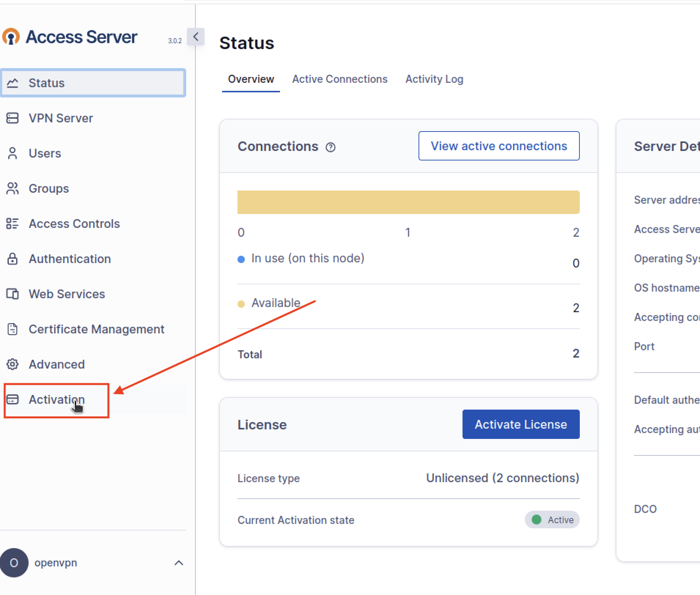Viewport: 700px width, 595px height.
Task: Click the Users person icon
Action: click(x=12, y=153)
